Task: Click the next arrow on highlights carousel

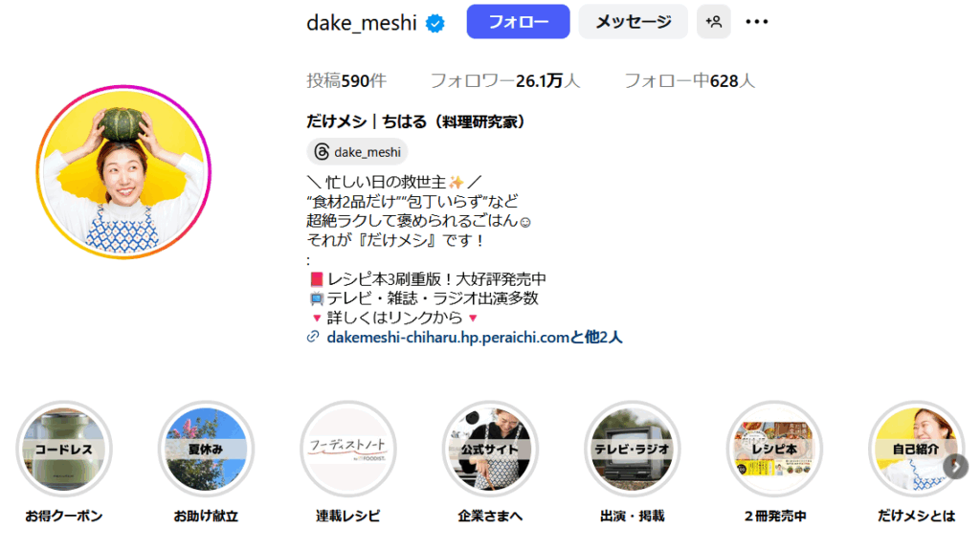Action: [x=956, y=466]
